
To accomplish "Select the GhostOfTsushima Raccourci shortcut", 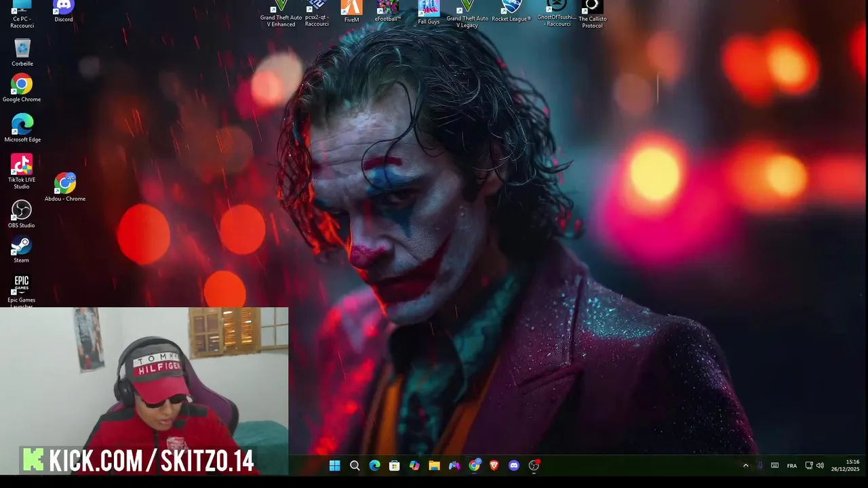I will point(558,14).
